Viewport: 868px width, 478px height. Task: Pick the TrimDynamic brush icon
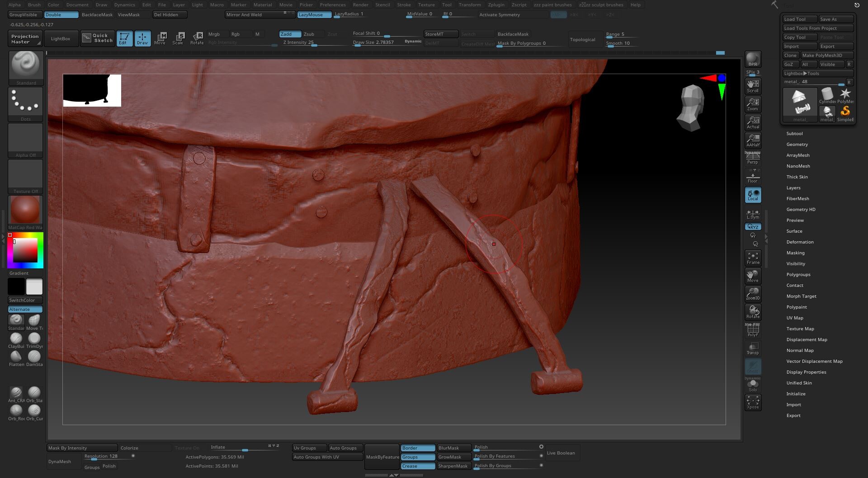pos(34,338)
